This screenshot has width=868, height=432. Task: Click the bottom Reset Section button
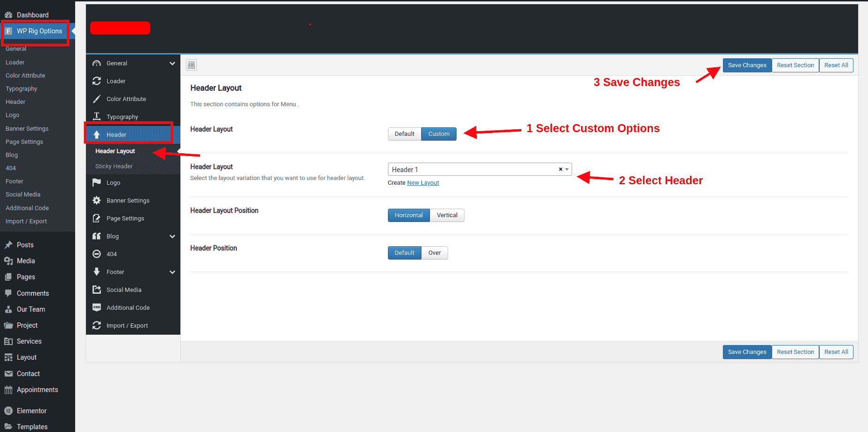(795, 352)
